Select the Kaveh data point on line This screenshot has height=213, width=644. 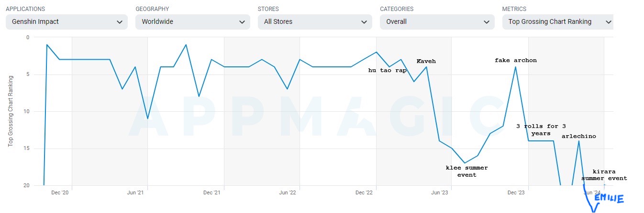[426, 67]
